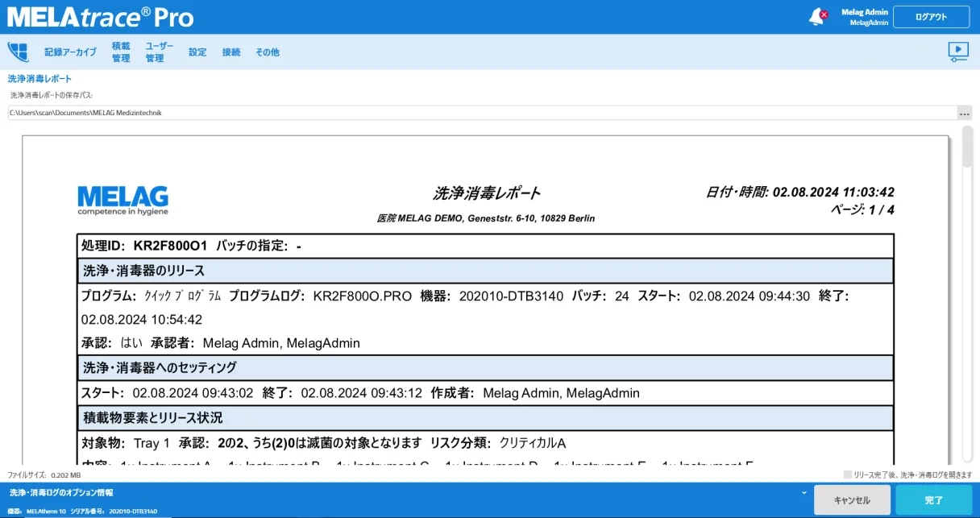Enable opening the log after release checkbox
This screenshot has width=980, height=518.
pyautogui.click(x=847, y=474)
